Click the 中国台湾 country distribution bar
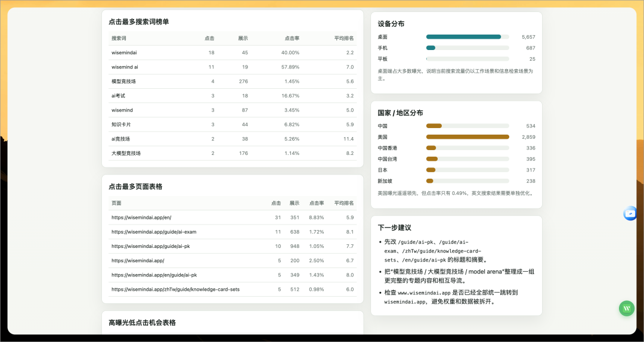This screenshot has width=644, height=342. pyautogui.click(x=467, y=159)
